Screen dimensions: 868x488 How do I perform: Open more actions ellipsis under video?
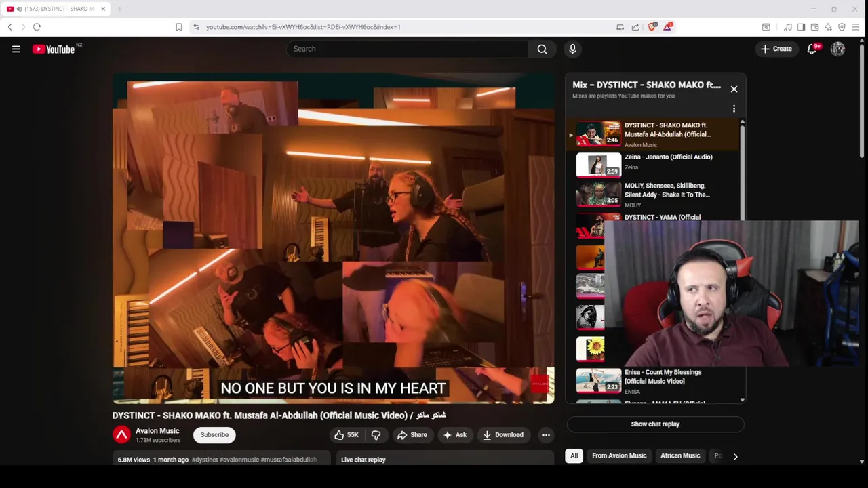coord(546,435)
